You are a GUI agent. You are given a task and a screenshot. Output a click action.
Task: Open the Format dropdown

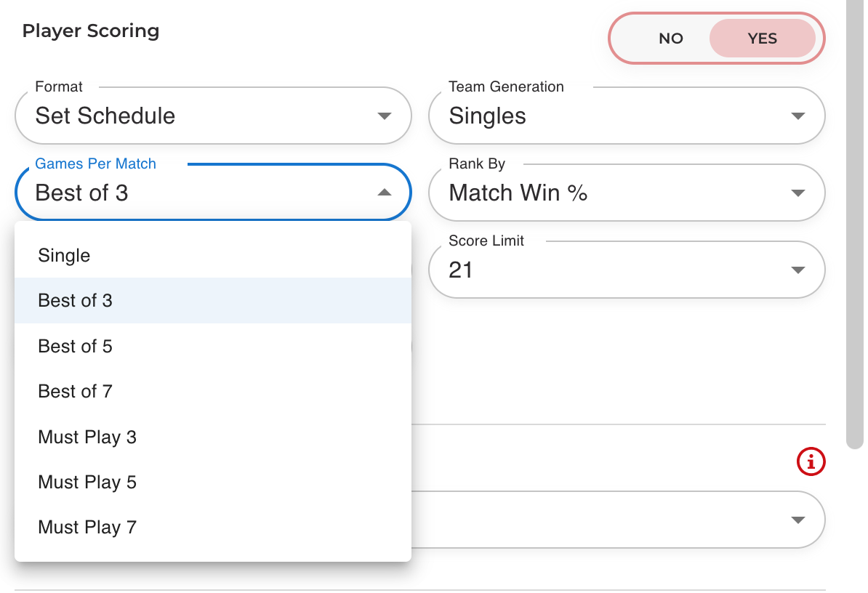pyautogui.click(x=213, y=116)
